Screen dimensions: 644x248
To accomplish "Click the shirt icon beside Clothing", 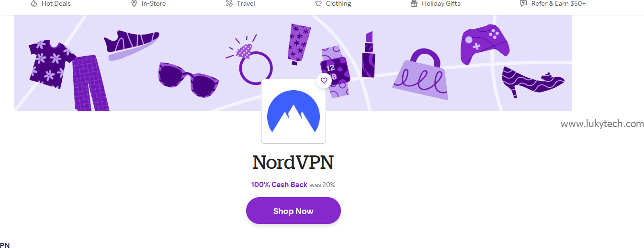I will (318, 3).
